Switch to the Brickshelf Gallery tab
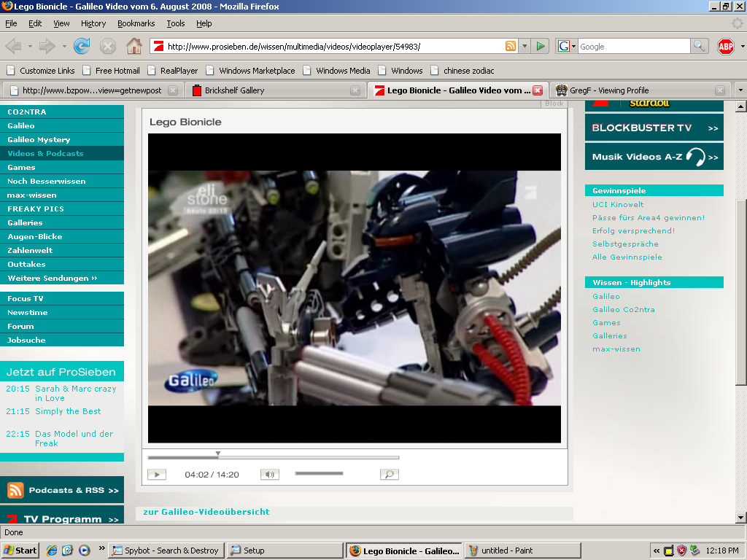The width and height of the screenshot is (747, 560). tap(276, 90)
